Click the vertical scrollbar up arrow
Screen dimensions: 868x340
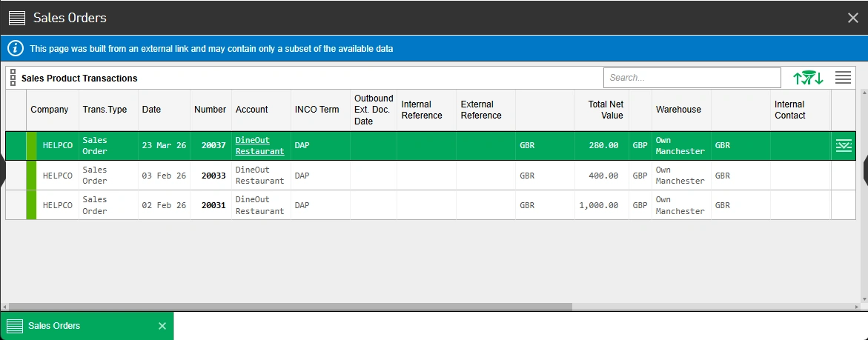coord(864,94)
